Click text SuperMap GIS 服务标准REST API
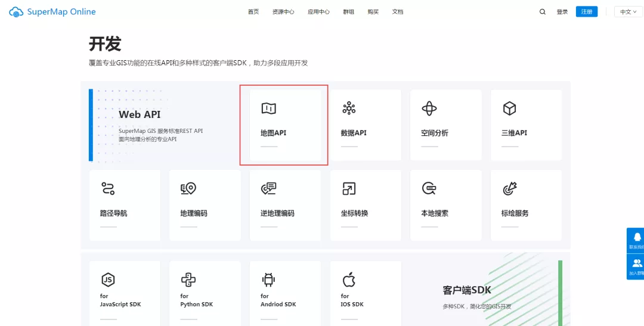This screenshot has height=326, width=644. pos(160,131)
